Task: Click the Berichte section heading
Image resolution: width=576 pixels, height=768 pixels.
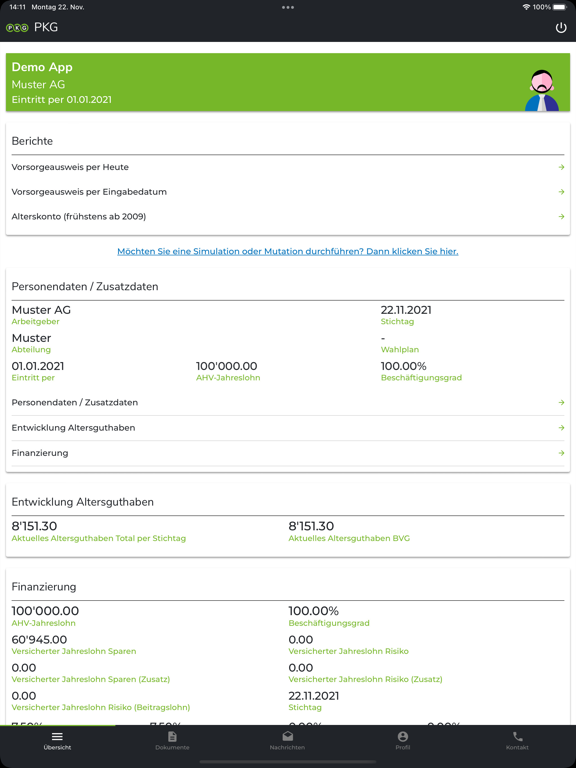Action: 32,141
